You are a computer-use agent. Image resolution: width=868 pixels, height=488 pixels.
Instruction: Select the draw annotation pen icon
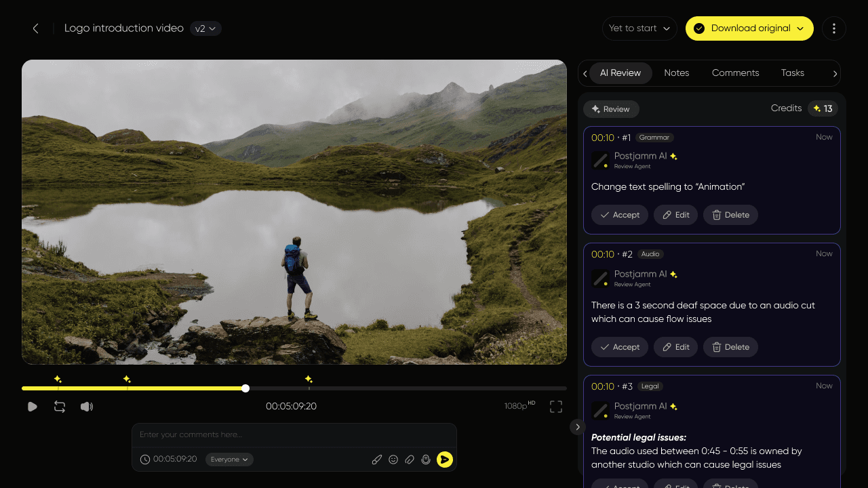tap(377, 460)
